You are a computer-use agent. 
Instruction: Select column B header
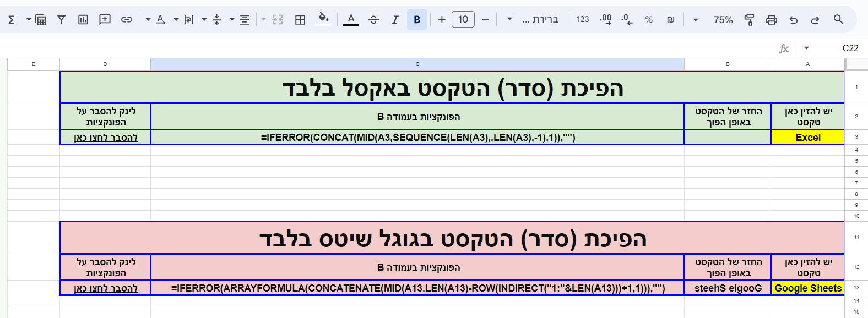tap(728, 64)
